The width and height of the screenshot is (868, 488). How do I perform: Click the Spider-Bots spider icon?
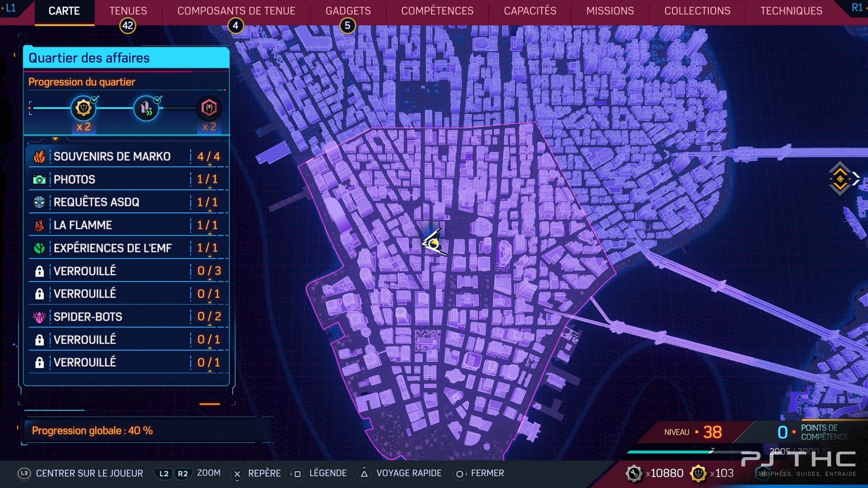(x=39, y=317)
